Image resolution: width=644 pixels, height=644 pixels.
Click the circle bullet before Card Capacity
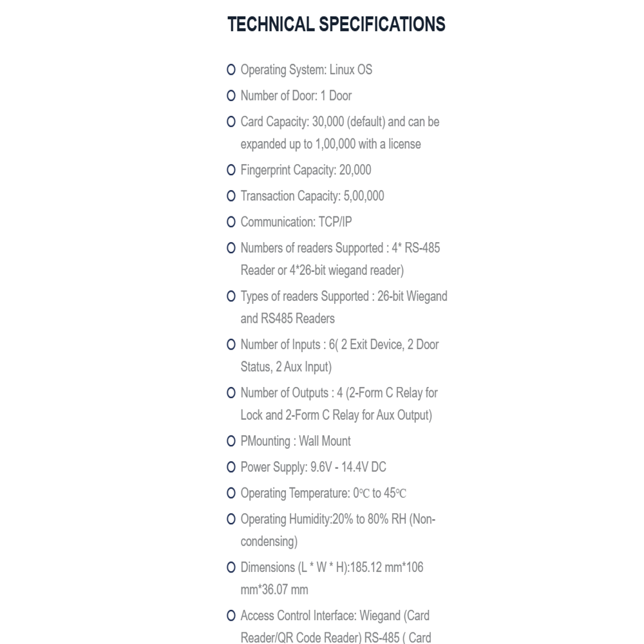231,122
